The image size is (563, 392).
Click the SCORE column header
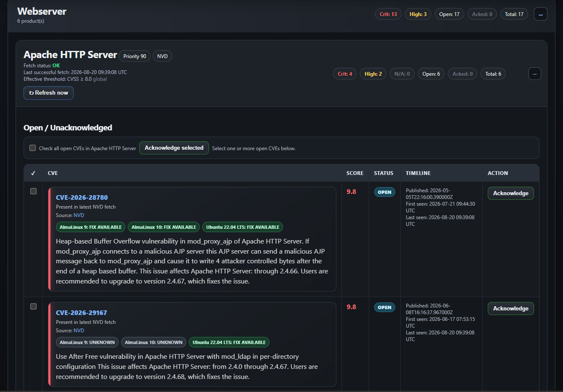(x=355, y=173)
